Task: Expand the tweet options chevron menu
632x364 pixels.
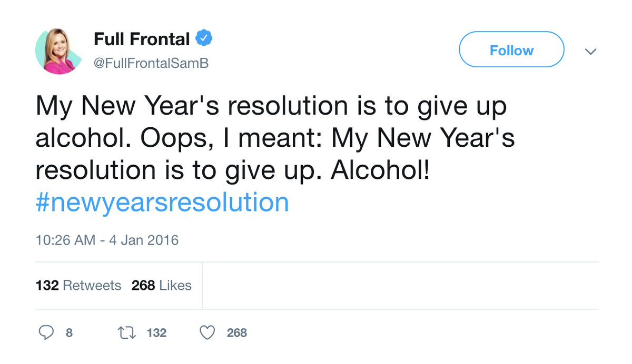Action: pyautogui.click(x=591, y=52)
